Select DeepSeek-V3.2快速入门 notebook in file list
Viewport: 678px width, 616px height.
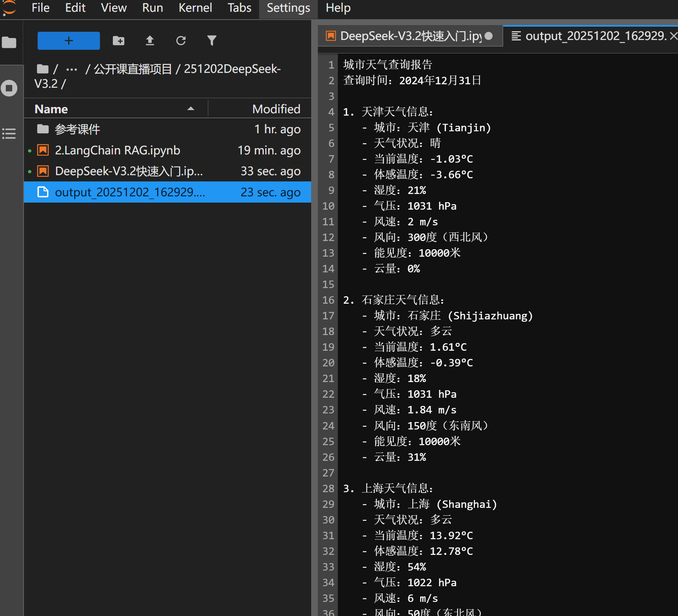pos(167,171)
